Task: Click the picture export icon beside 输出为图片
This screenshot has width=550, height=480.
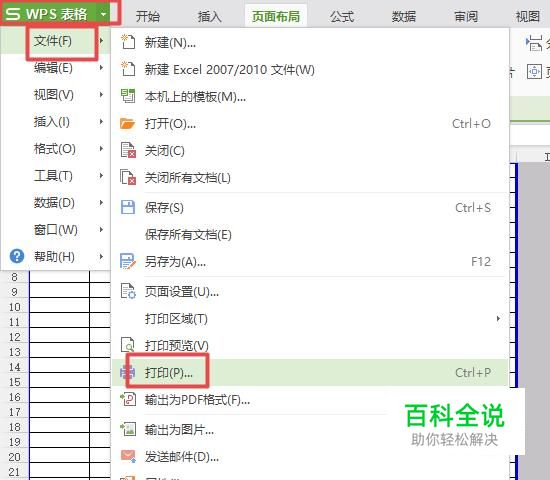Action: coord(128,429)
